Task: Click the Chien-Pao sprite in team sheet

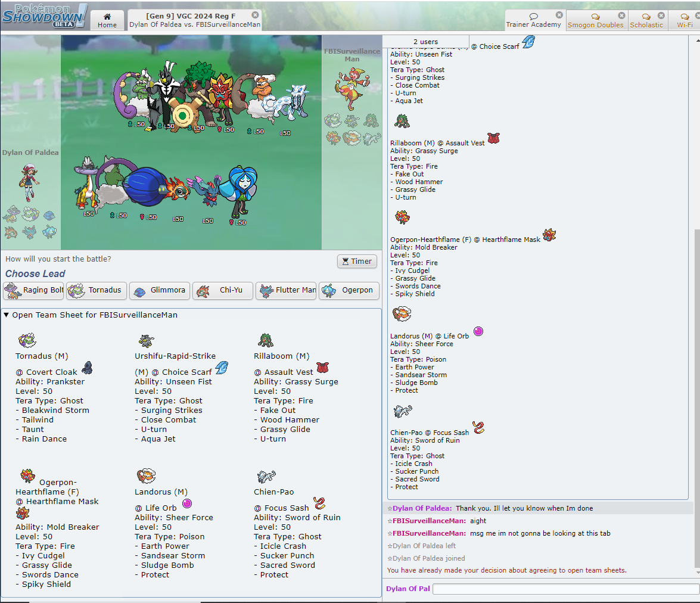Action: (266, 477)
